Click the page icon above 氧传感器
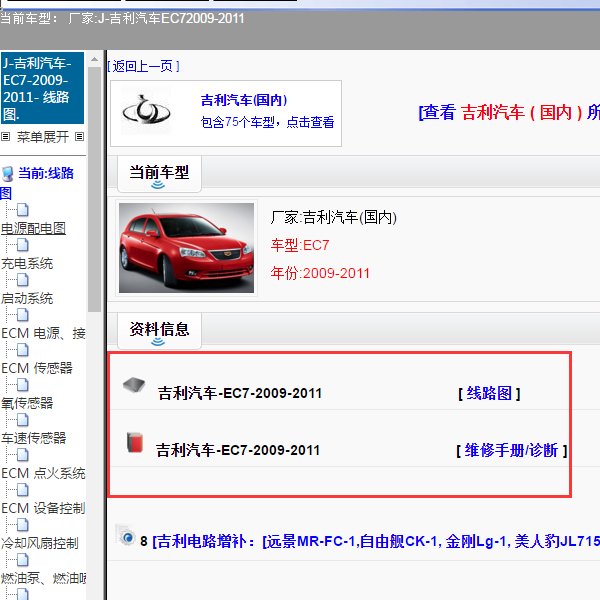 point(23,385)
